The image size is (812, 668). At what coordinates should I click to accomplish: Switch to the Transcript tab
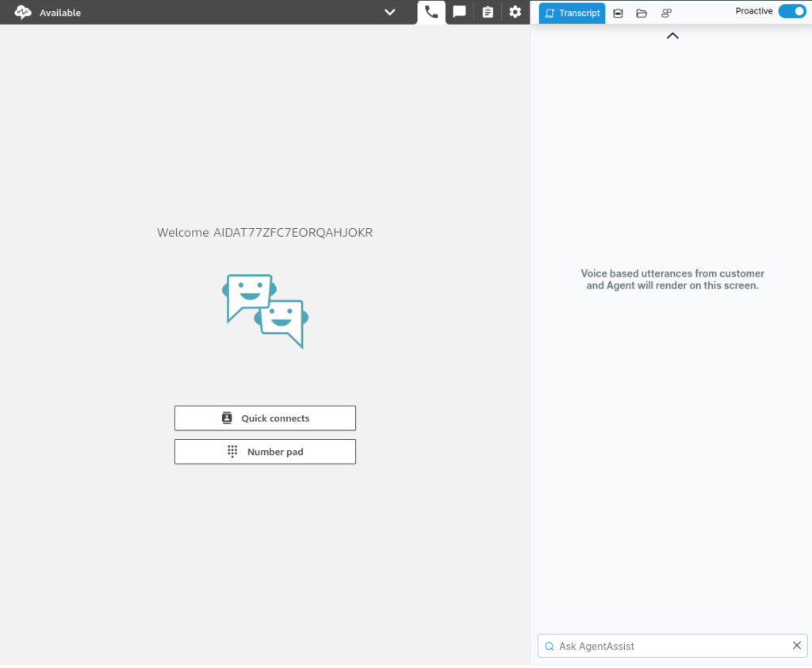tap(572, 13)
